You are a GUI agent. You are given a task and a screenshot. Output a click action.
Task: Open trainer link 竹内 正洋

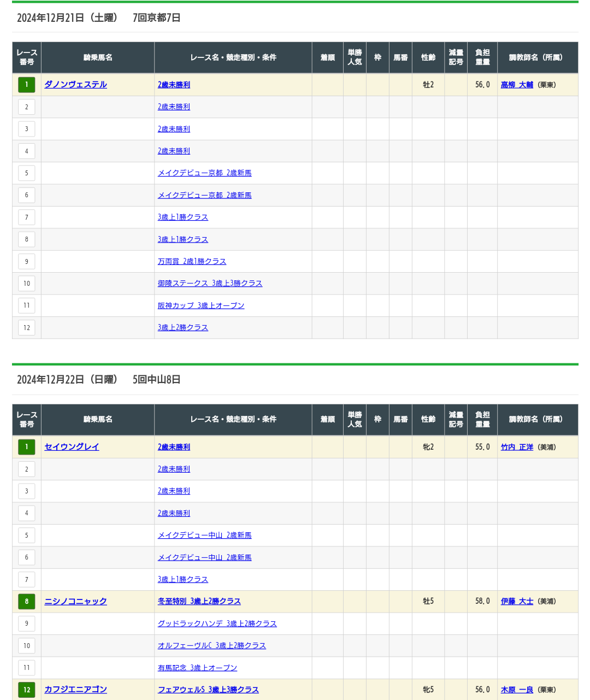coord(517,447)
